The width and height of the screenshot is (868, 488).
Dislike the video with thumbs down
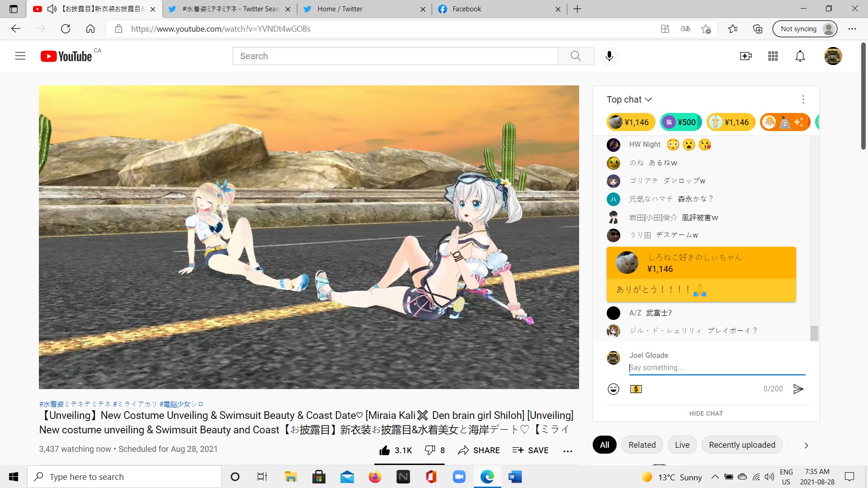(x=429, y=450)
